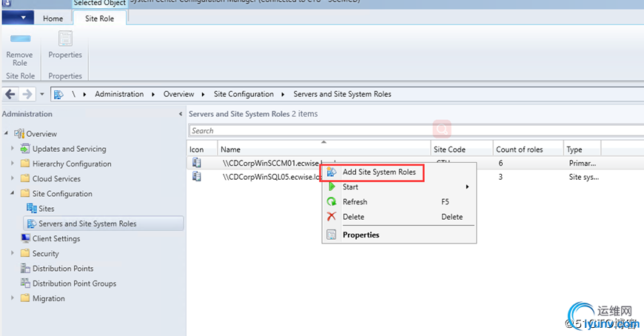
Task: Click the Overview tree node icon
Action: (19, 133)
